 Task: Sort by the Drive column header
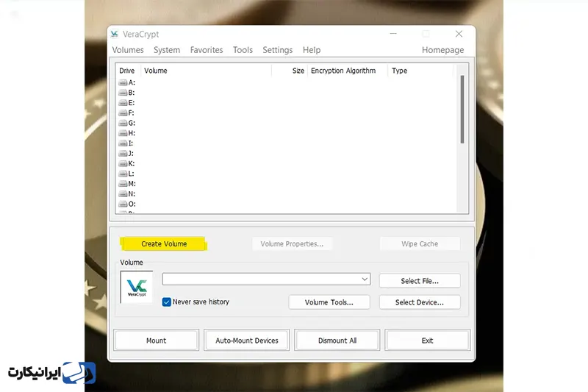[x=126, y=71]
